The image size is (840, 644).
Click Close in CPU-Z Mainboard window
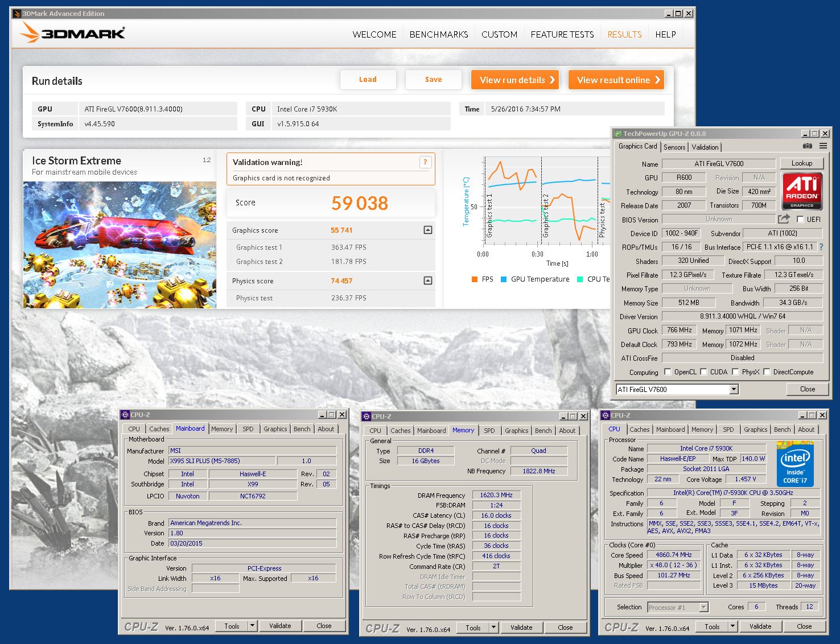tap(324, 626)
